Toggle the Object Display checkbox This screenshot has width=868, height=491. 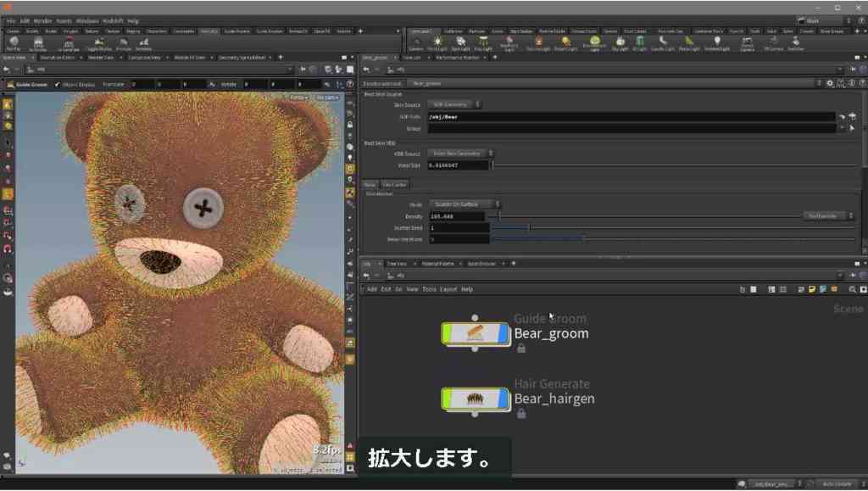(x=57, y=85)
